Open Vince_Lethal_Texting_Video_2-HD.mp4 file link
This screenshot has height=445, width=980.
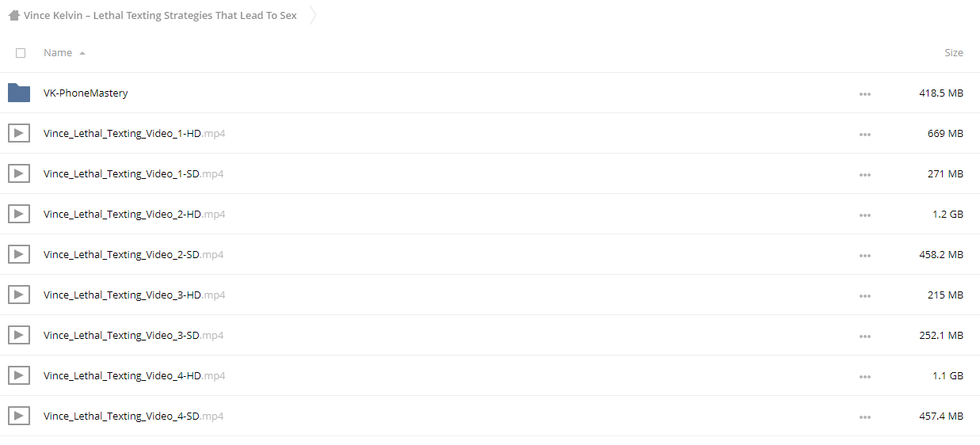click(134, 214)
